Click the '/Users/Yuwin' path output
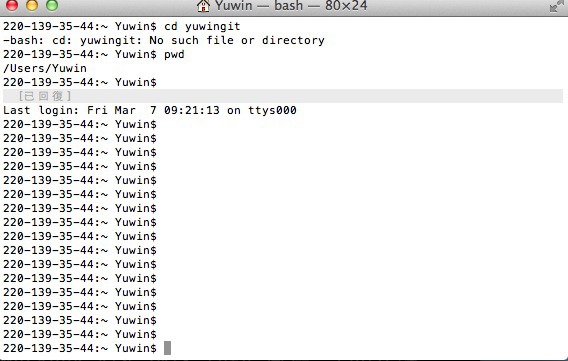The height and width of the screenshot is (361, 568). 45,68
